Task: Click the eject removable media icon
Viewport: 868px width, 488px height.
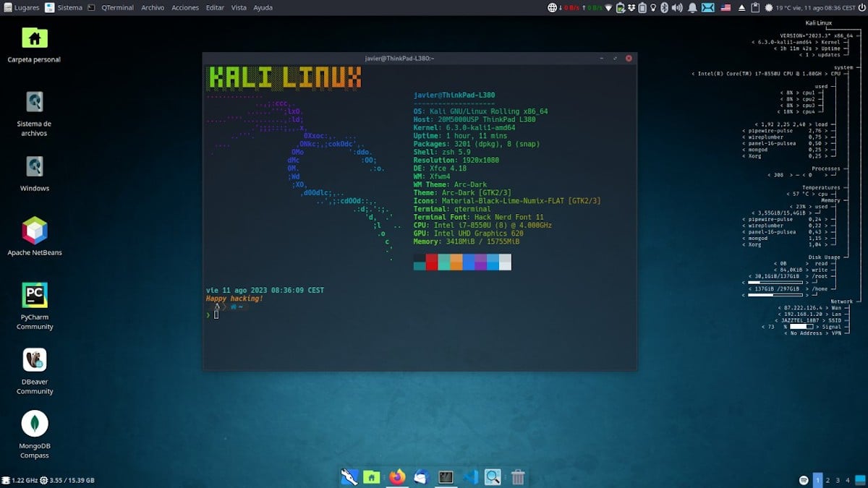Action: click(x=742, y=8)
